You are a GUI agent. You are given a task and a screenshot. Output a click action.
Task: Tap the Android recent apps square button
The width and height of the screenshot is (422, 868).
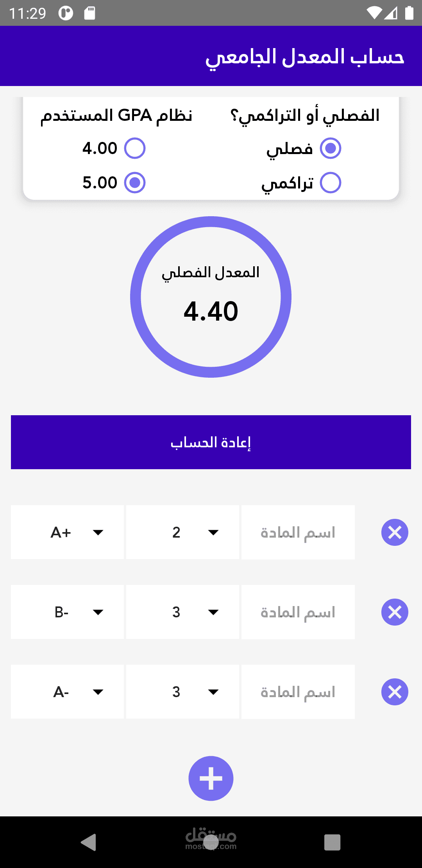click(x=332, y=842)
